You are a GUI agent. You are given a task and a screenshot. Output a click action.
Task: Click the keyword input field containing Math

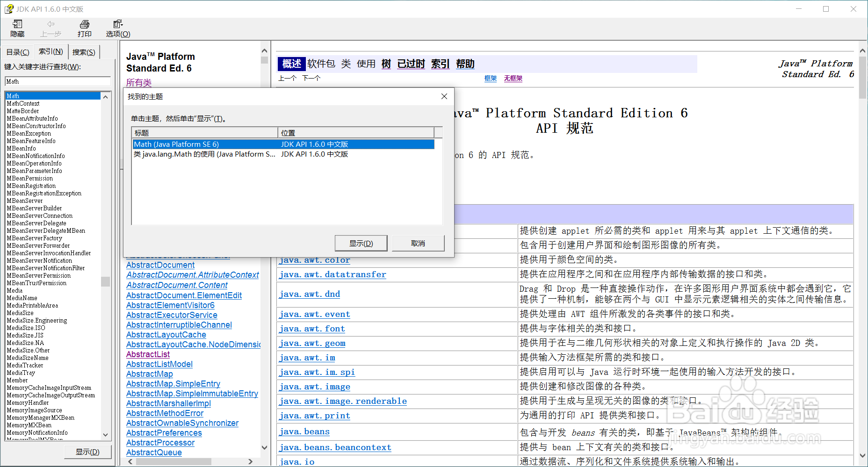[57, 81]
